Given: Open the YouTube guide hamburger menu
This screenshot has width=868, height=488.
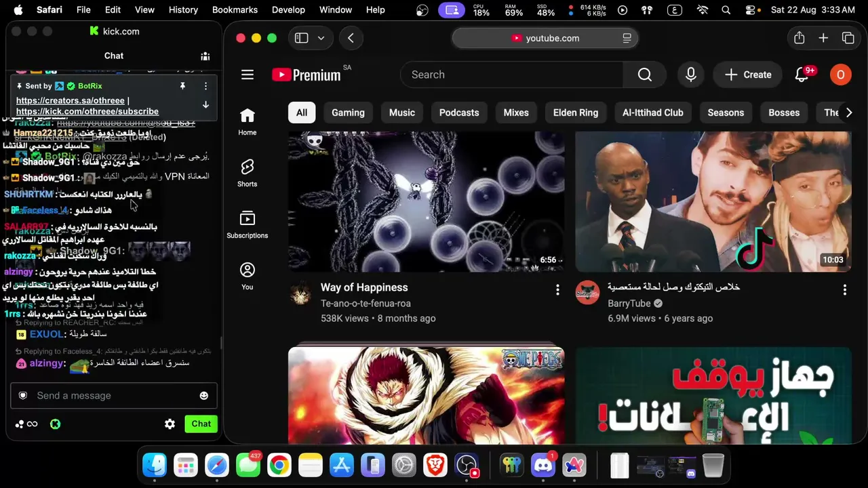Looking at the screenshot, I should coord(248,75).
